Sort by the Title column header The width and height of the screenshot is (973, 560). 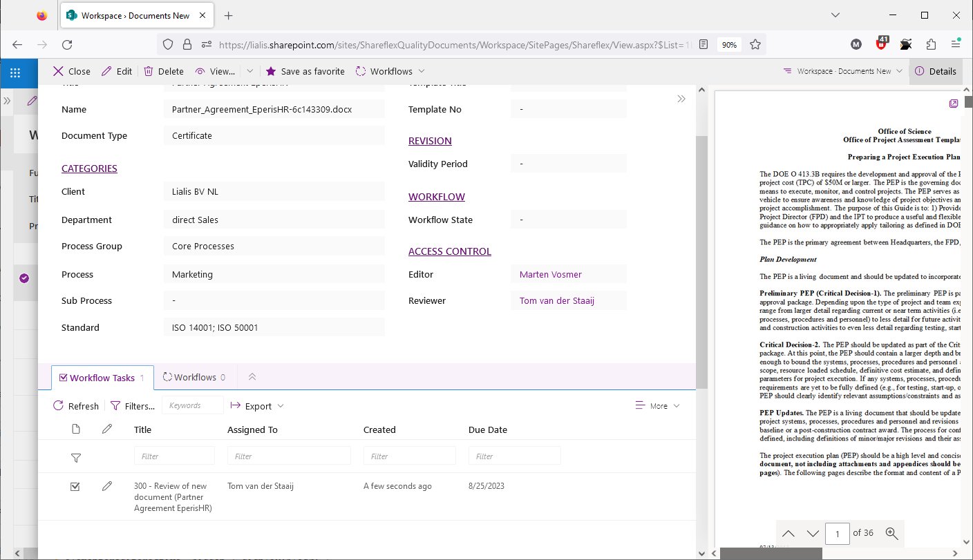pos(142,429)
